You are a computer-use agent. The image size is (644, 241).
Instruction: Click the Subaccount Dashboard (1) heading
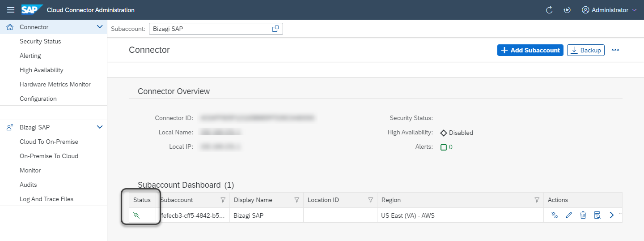pos(186,185)
